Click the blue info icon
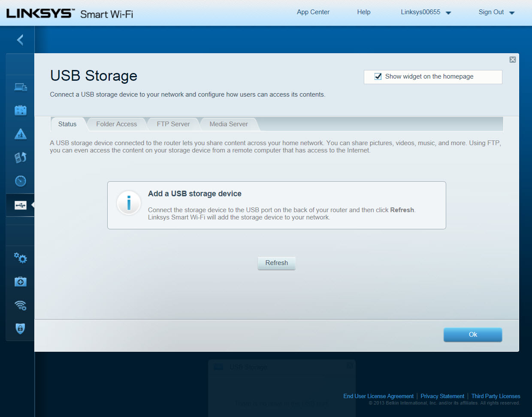The height and width of the screenshot is (417, 532). click(129, 203)
